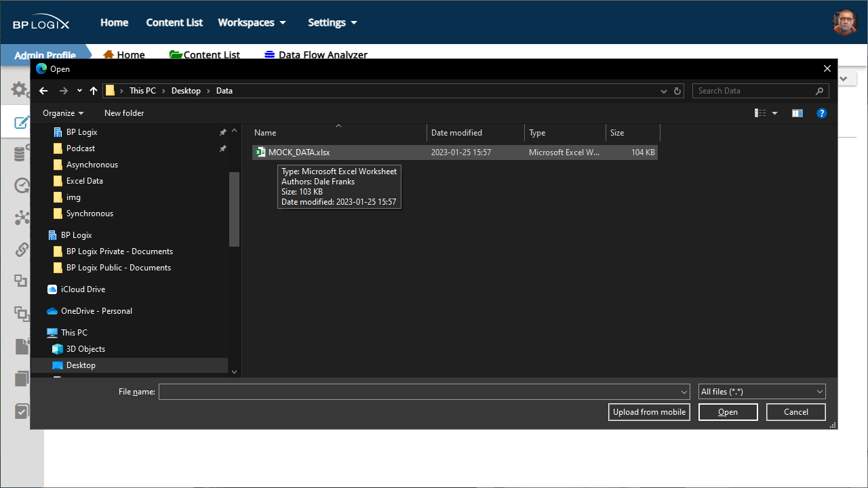Screen dimensions: 868x488
Task: Sort by Date modified column header
Action: pyautogui.click(x=476, y=133)
